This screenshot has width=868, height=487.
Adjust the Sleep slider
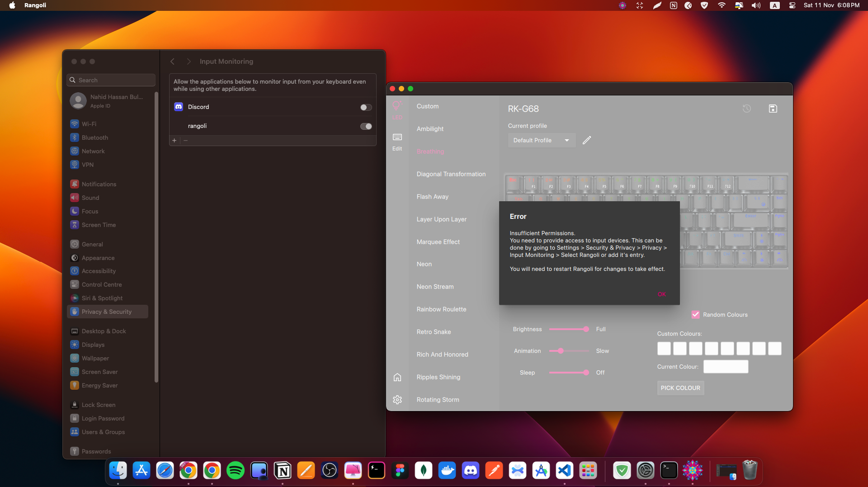(x=586, y=373)
